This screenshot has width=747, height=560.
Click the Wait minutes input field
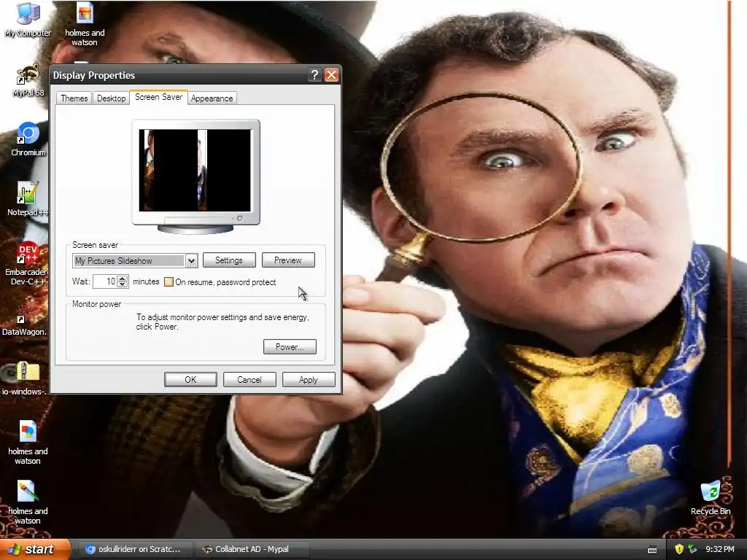click(105, 281)
